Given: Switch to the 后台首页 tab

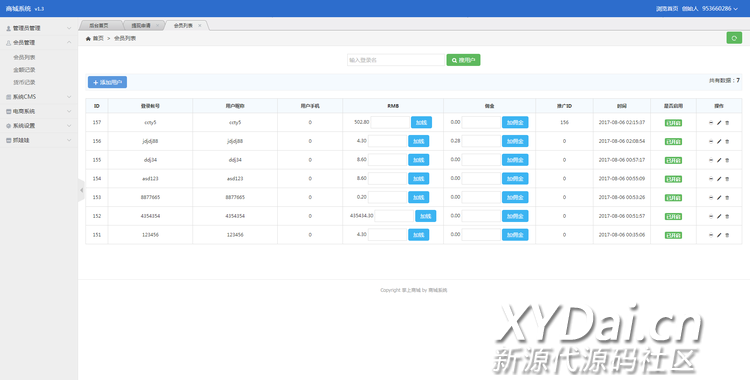Looking at the screenshot, I should tap(99, 25).
